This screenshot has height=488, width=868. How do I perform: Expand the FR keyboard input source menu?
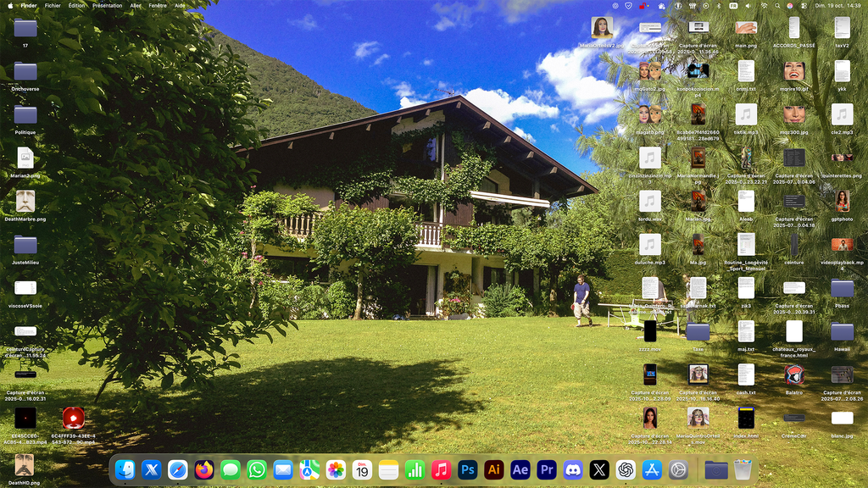click(x=733, y=5)
